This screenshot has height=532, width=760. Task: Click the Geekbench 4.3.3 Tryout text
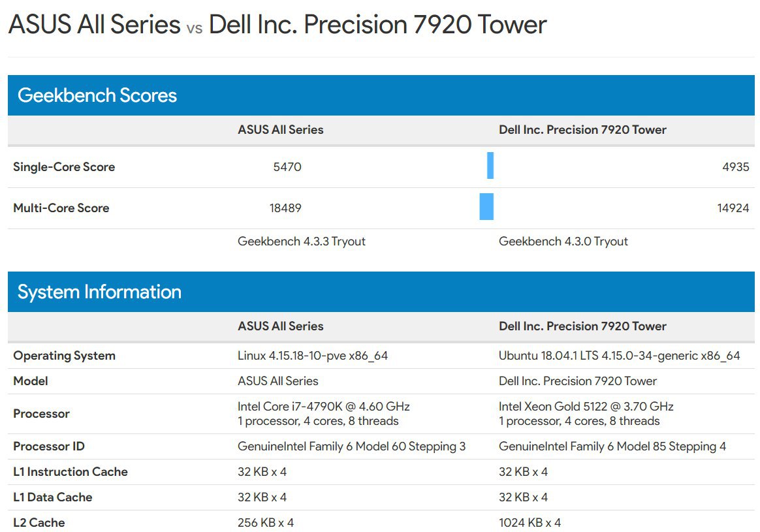point(302,242)
